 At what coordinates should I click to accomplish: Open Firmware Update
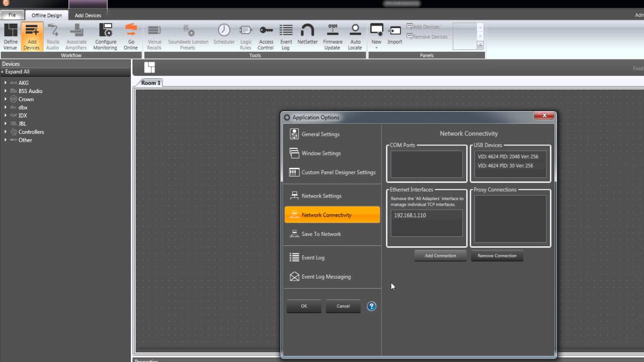coord(333,36)
